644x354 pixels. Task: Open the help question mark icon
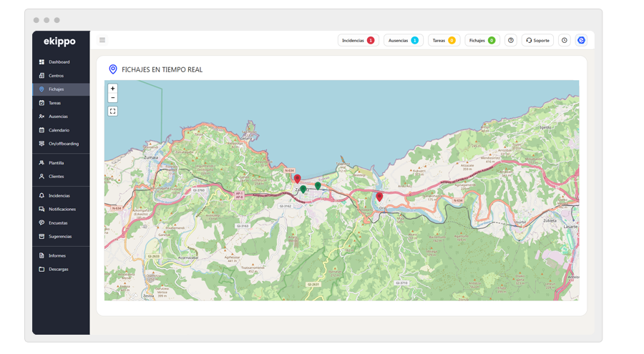click(x=511, y=41)
